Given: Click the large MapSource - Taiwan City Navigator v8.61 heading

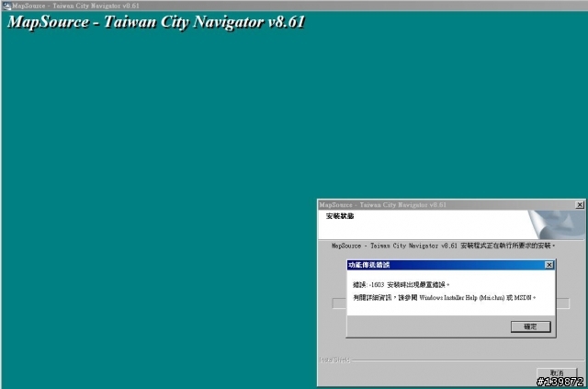Looking at the screenshot, I should (x=156, y=22).
